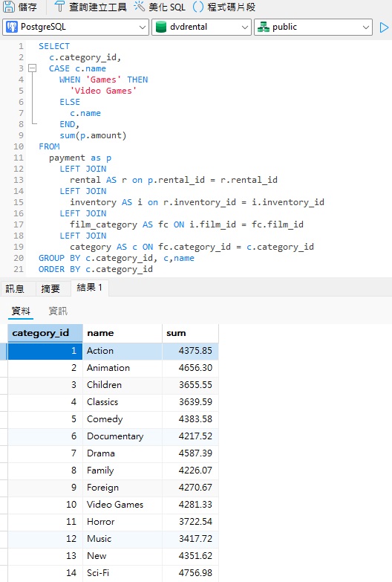392x582 pixels.
Task: Select the Info (資訊) sub-tab
Action: tap(58, 311)
